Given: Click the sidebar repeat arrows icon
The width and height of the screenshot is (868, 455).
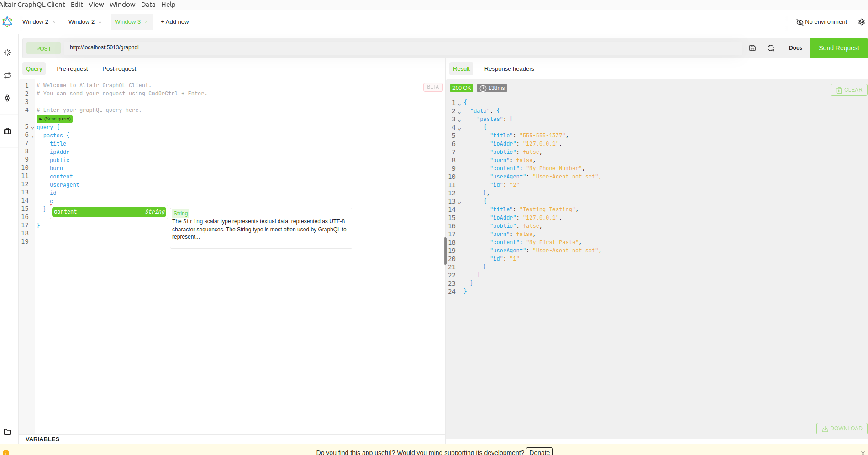Looking at the screenshot, I should click(x=7, y=75).
